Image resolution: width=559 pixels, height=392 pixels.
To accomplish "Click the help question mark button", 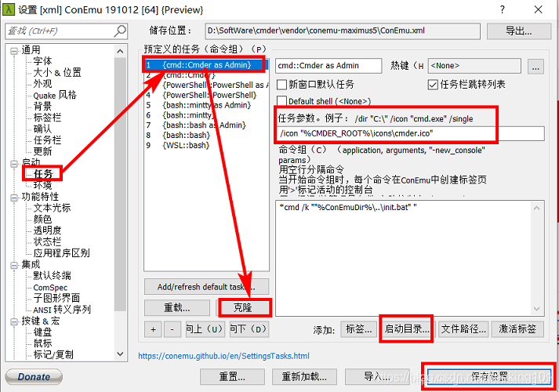I will [x=503, y=9].
